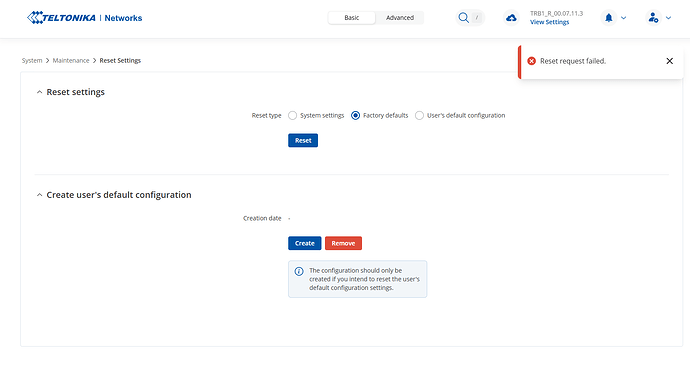Dismiss the Reset request failed notification
This screenshot has height=368, width=690.
(x=669, y=61)
